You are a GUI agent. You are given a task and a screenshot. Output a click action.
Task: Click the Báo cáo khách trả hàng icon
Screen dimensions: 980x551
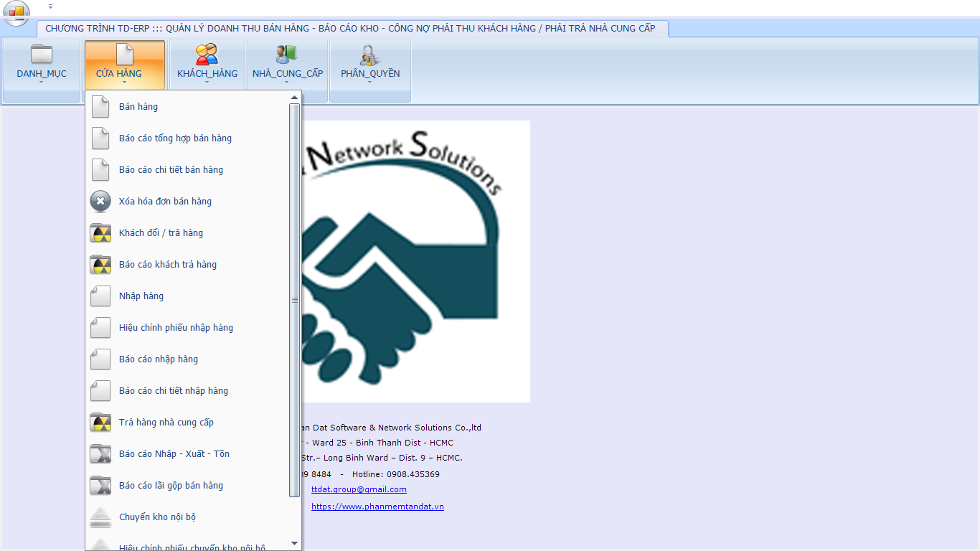click(100, 265)
